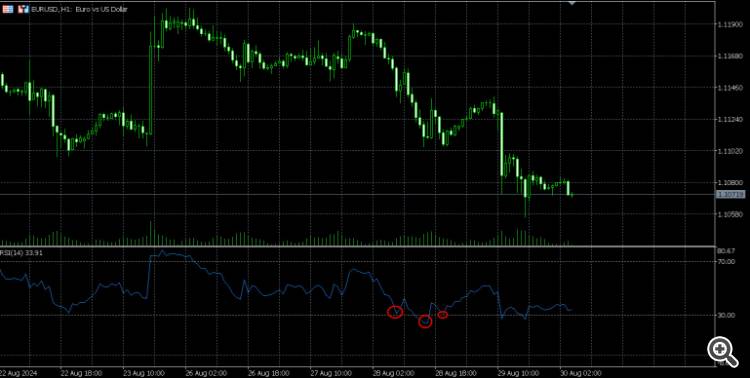Click the largest red circle on RSI

click(x=395, y=312)
